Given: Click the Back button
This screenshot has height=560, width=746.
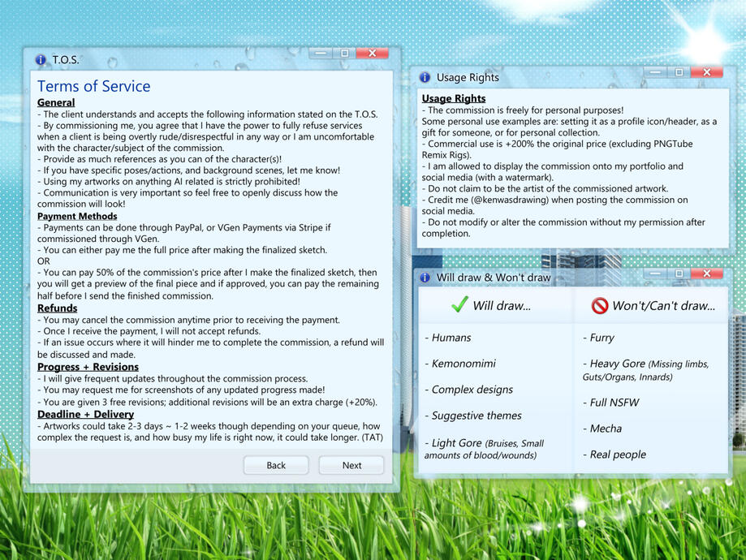Looking at the screenshot, I should [276, 465].
